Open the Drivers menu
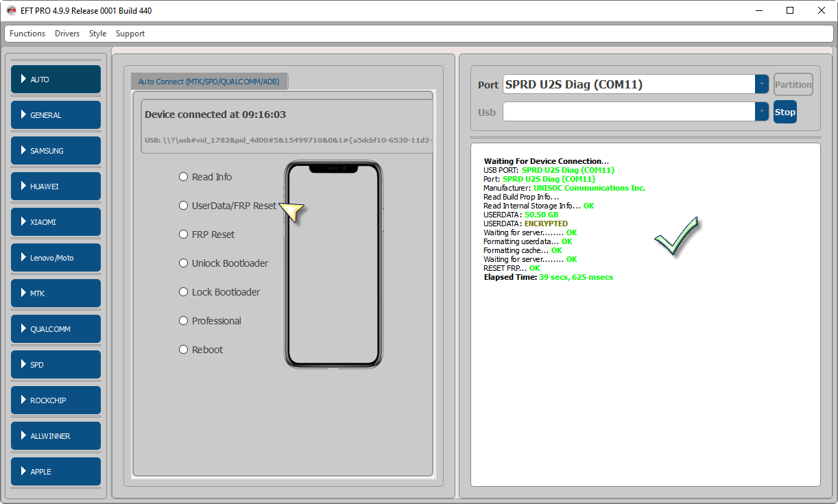 tap(67, 34)
